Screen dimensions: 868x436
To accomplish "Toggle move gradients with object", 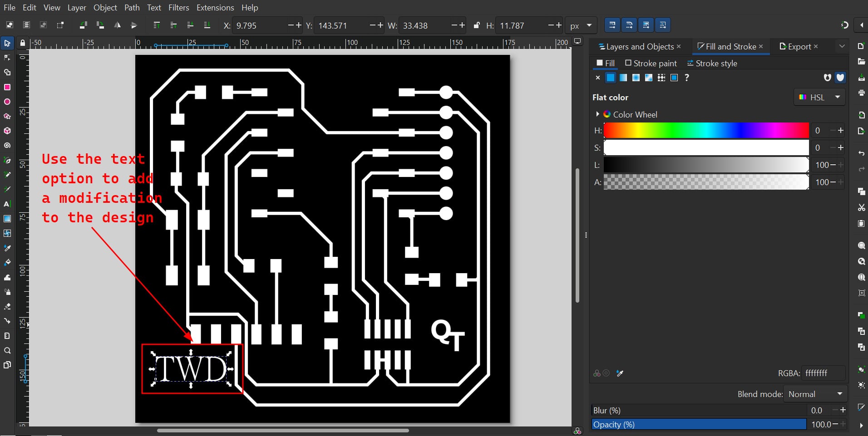I will 646,25.
